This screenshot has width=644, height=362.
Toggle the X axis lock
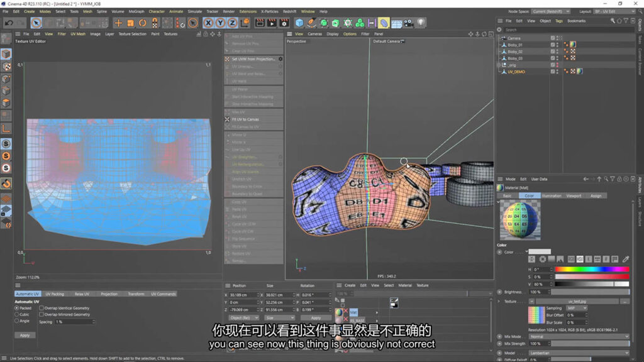208,23
